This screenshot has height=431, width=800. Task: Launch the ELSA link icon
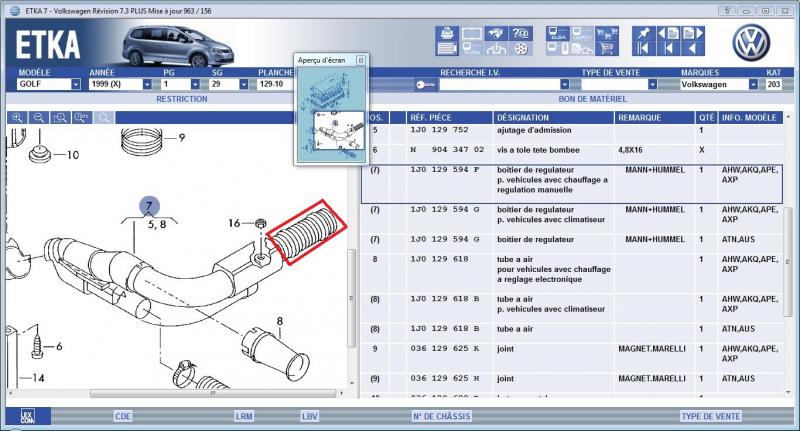[558, 34]
